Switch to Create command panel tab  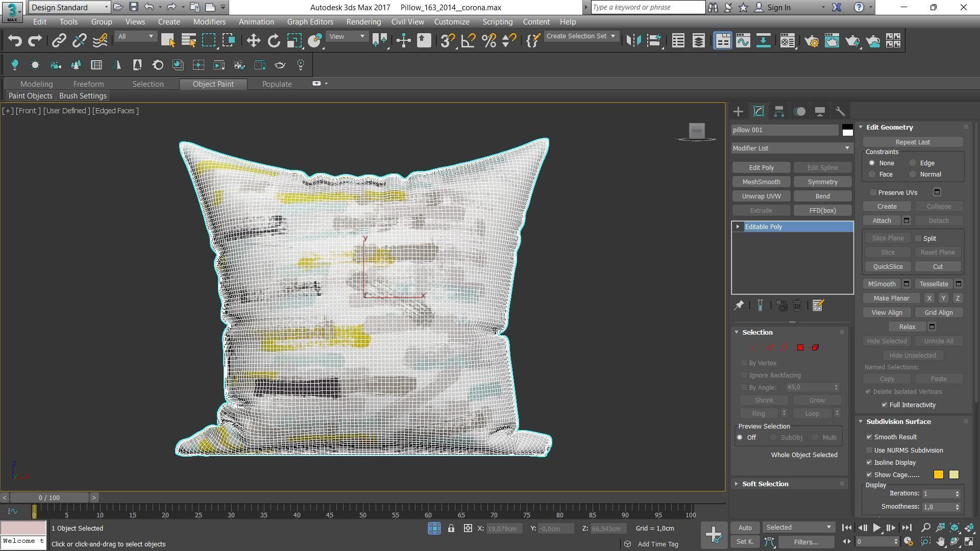(x=738, y=111)
